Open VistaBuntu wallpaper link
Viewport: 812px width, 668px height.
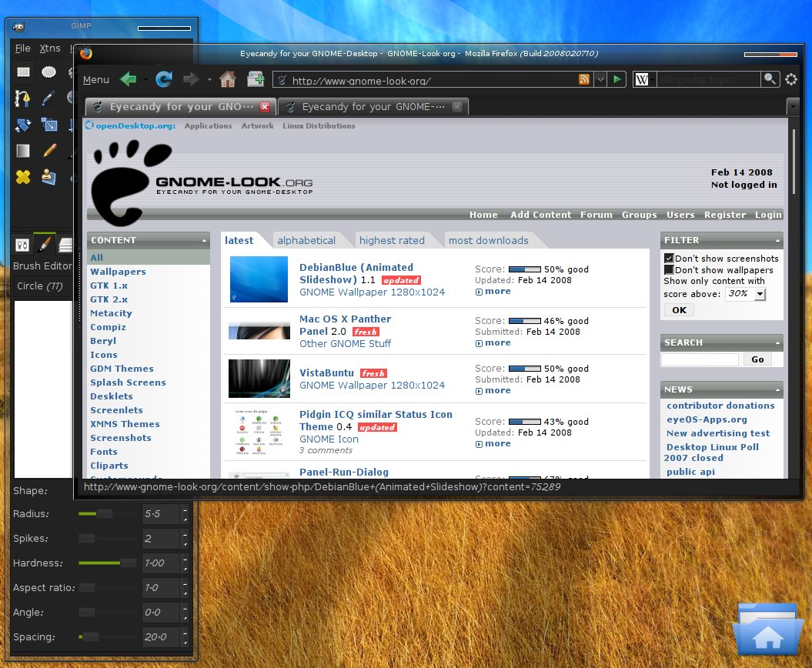(x=327, y=372)
